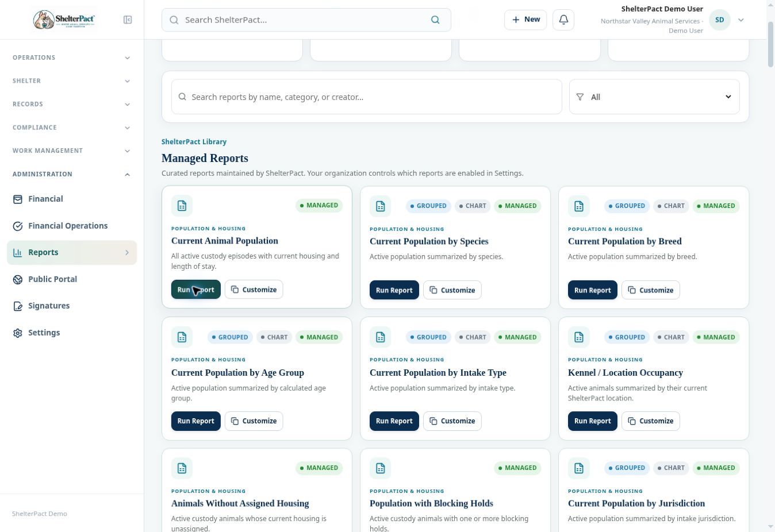Customize the Current Population by Breed report
Image resolution: width=775 pixels, height=532 pixels.
point(651,290)
